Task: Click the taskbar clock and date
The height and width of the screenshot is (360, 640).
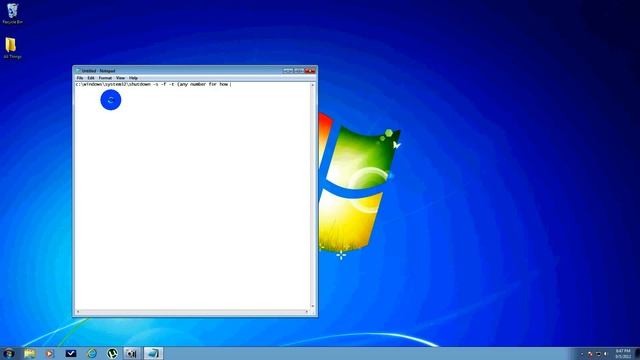Action: pos(623,353)
